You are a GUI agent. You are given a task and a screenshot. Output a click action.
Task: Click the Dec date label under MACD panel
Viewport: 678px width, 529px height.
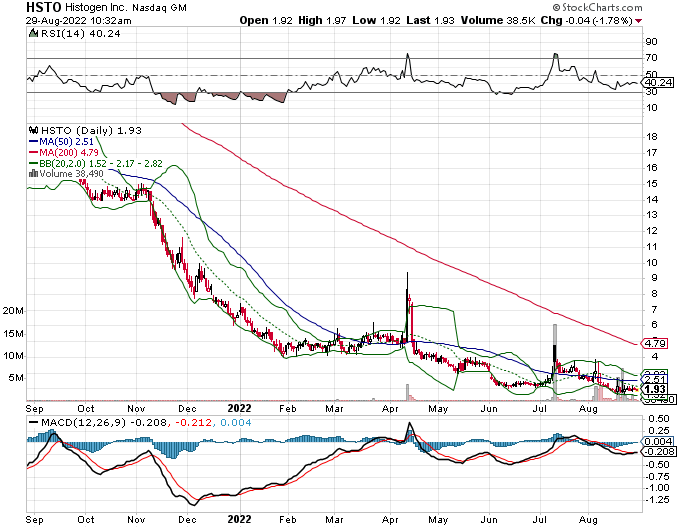(187, 519)
